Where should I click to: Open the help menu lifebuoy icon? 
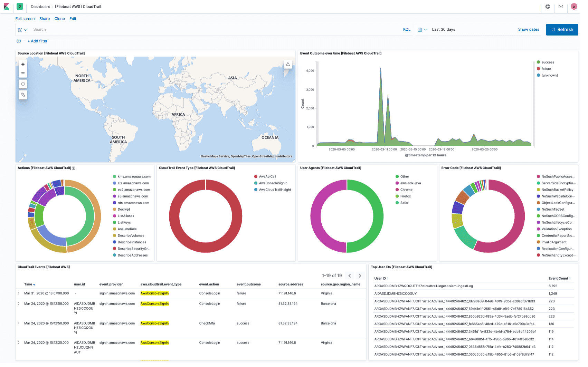pyautogui.click(x=548, y=7)
